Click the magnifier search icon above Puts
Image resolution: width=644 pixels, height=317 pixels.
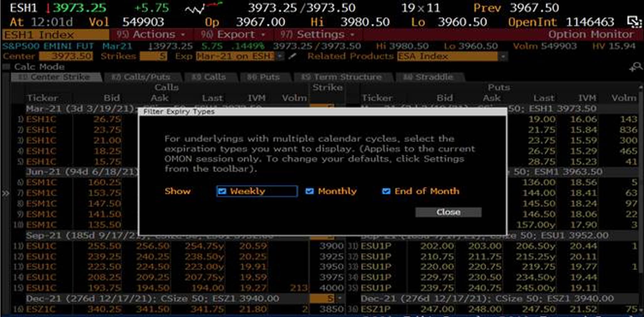(636, 67)
